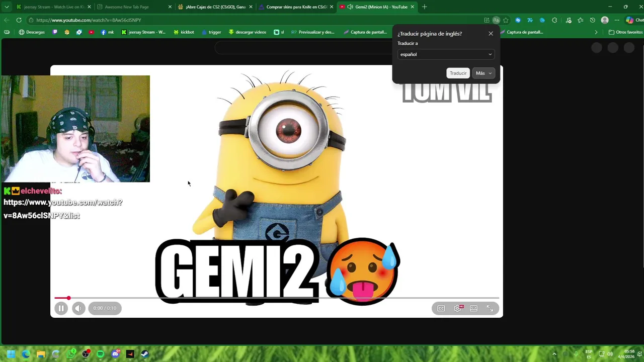Open the translate icon in address bar
The height and width of the screenshot is (362, 644).
point(496,20)
